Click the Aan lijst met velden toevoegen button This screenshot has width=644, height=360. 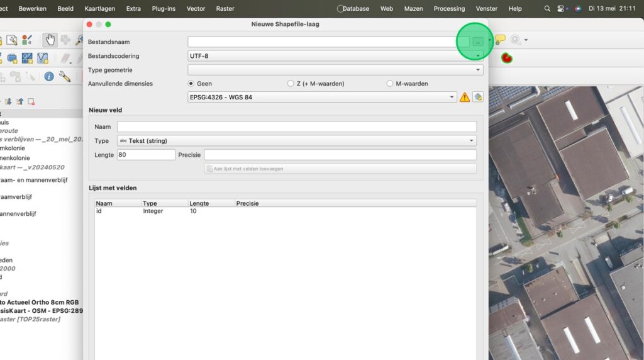340,169
